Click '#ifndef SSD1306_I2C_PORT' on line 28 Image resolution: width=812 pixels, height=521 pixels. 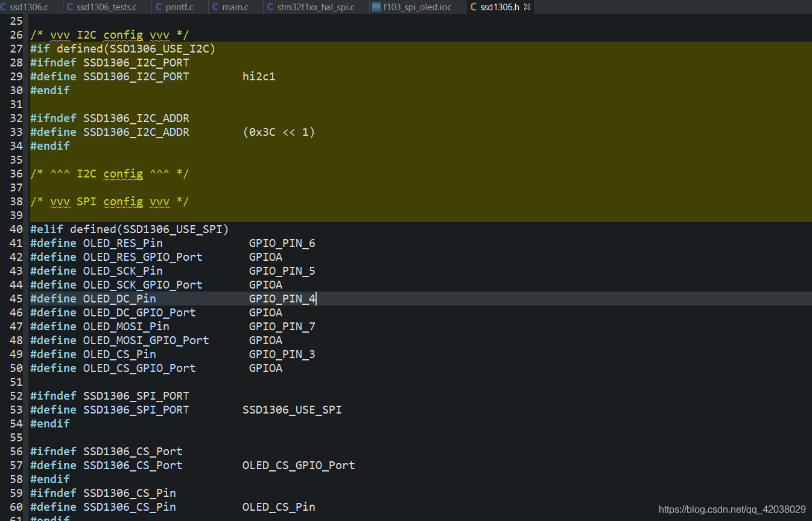[110, 63]
